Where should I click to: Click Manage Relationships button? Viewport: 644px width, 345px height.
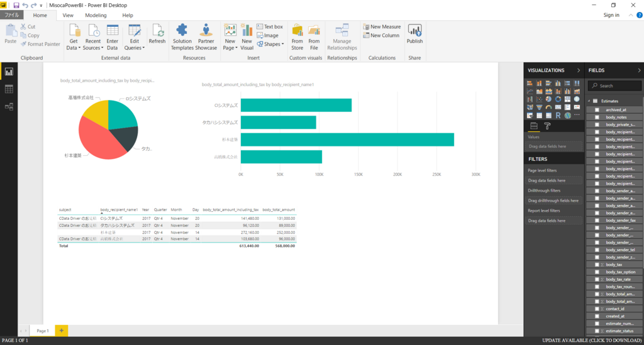[341, 37]
